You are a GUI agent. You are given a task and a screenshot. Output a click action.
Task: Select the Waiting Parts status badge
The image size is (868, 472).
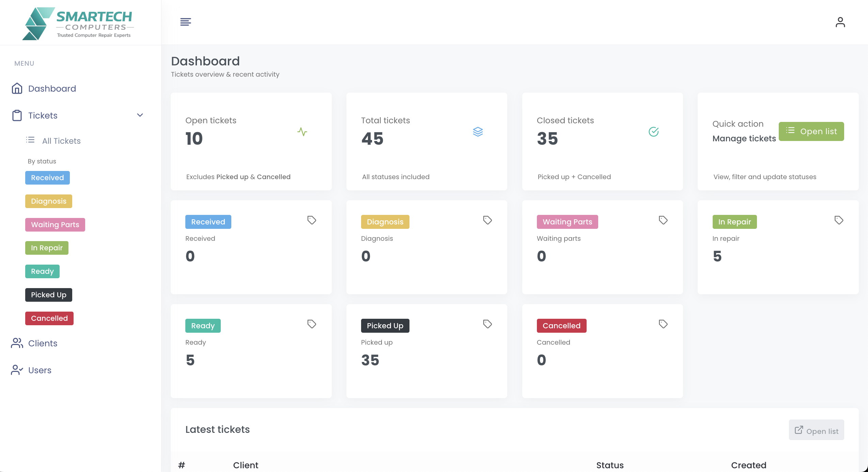tap(55, 224)
